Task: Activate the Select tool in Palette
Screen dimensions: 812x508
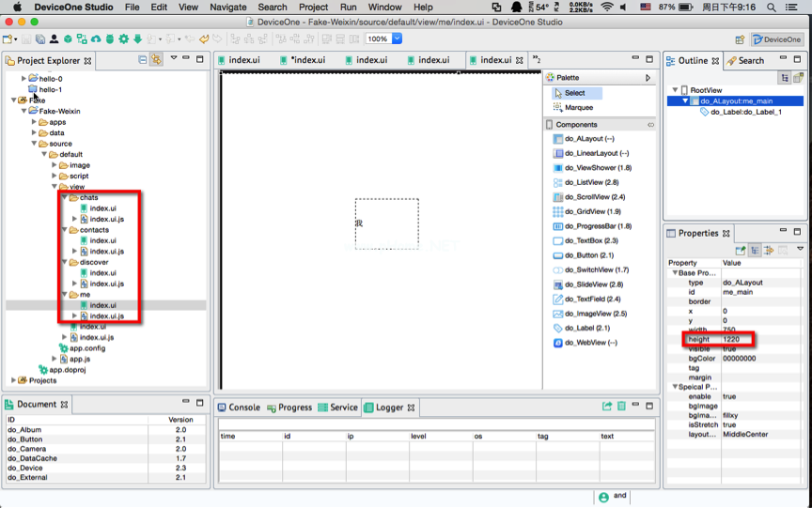Action: pos(574,93)
